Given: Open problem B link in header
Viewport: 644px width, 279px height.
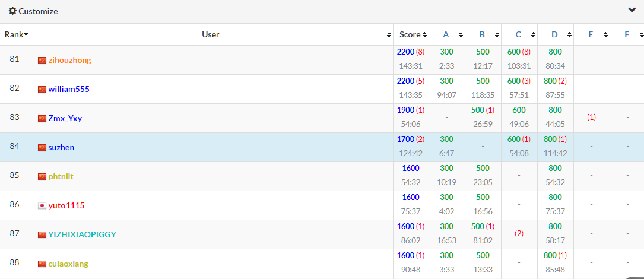Looking at the screenshot, I should (482, 34).
